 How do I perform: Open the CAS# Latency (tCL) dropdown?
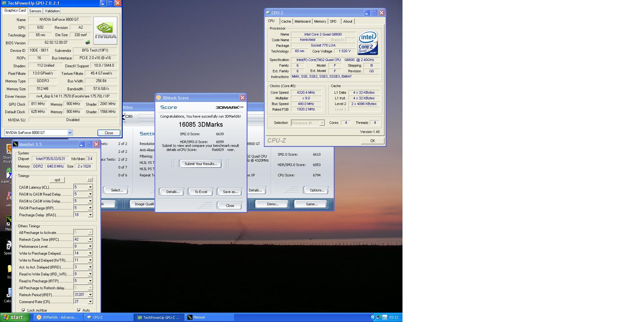90,187
